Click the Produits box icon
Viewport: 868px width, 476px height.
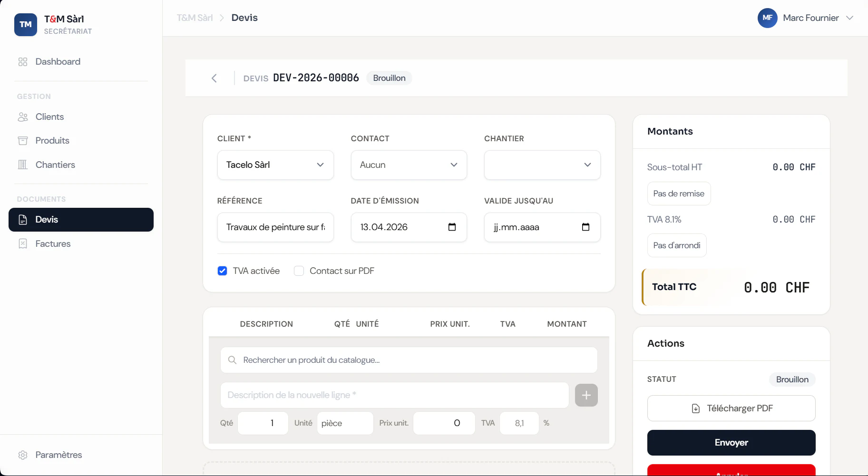coord(23,141)
